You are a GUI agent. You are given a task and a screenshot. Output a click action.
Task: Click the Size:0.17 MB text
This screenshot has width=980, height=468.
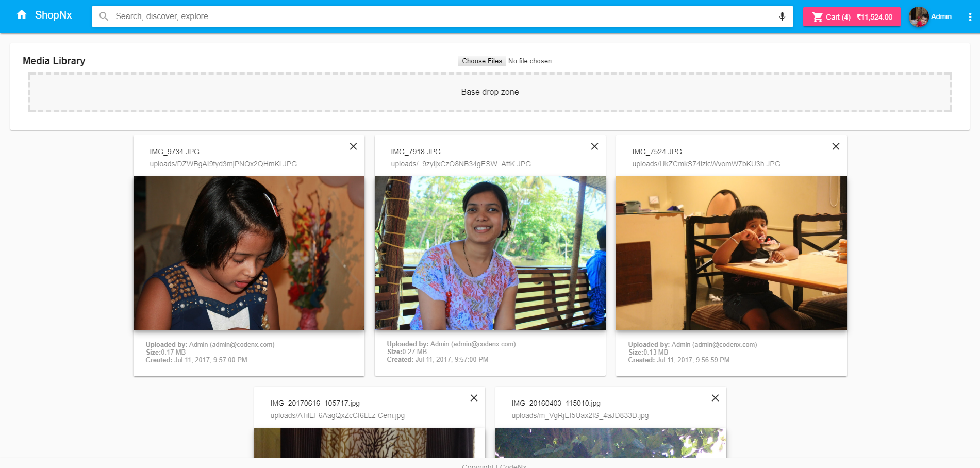pyautogui.click(x=165, y=353)
